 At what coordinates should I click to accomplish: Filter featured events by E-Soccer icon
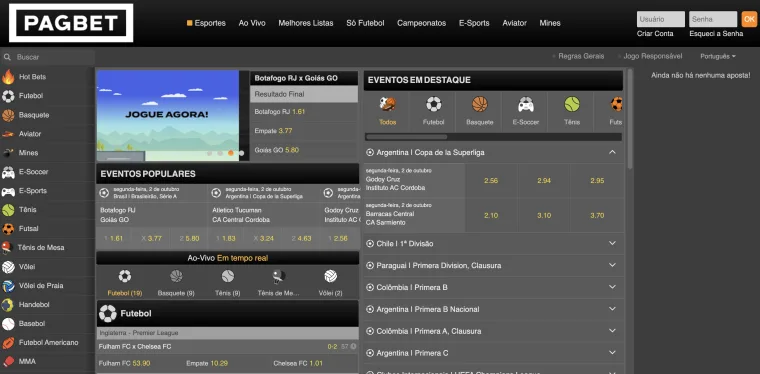click(525, 104)
